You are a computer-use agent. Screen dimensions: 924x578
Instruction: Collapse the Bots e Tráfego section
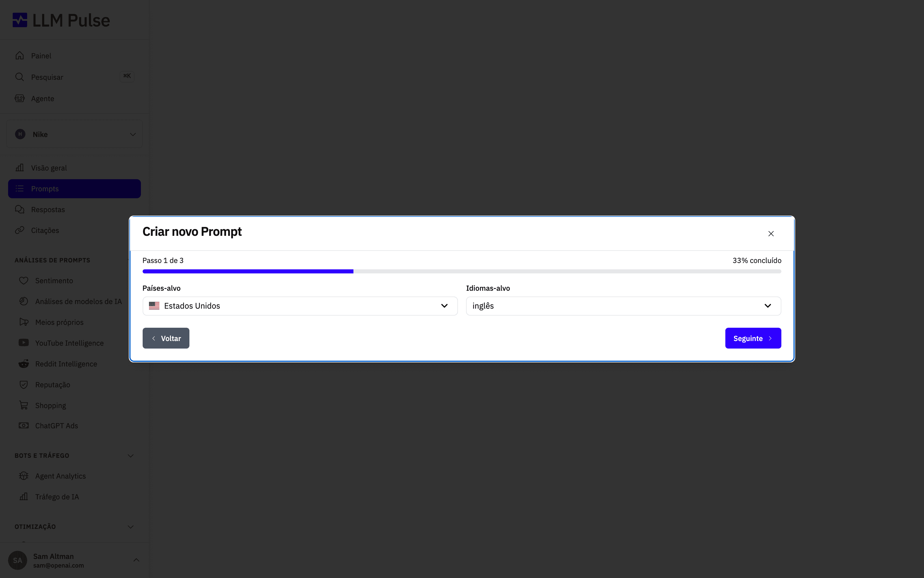click(131, 456)
